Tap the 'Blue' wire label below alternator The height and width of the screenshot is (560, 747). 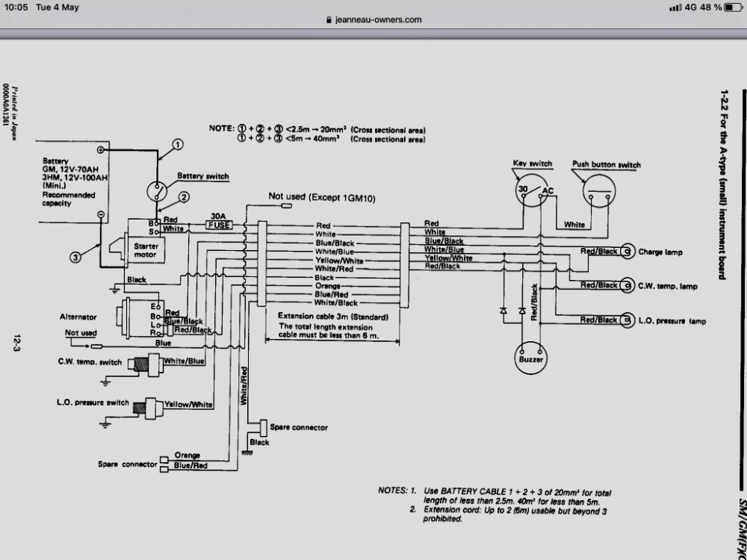point(163,343)
